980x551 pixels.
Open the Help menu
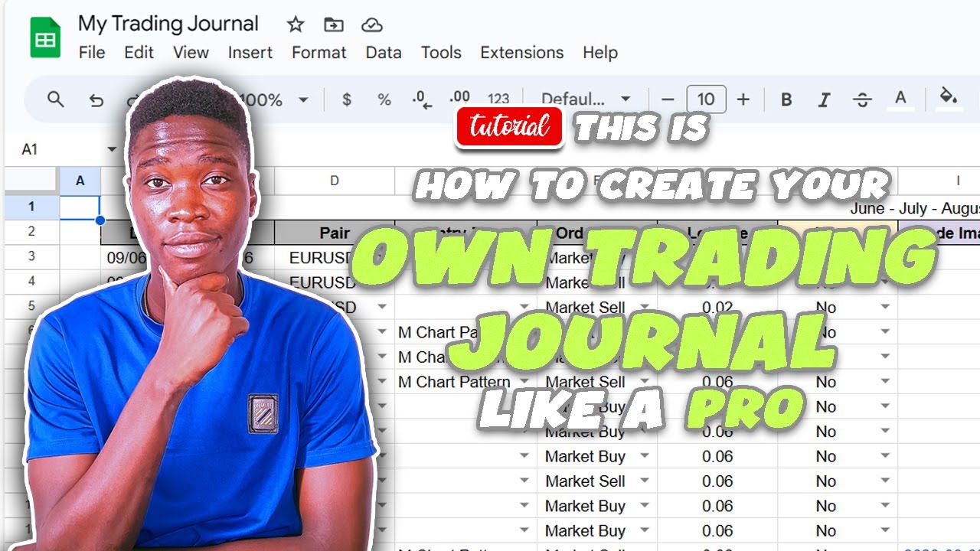[x=600, y=53]
